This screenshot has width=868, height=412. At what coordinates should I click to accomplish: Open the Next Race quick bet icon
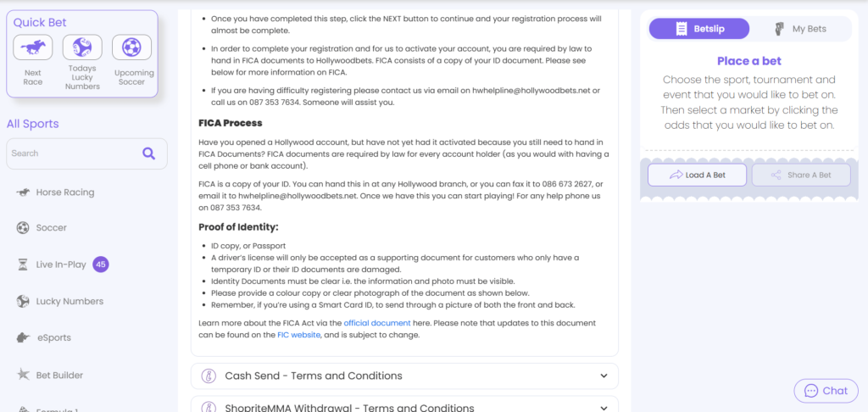coord(33,47)
